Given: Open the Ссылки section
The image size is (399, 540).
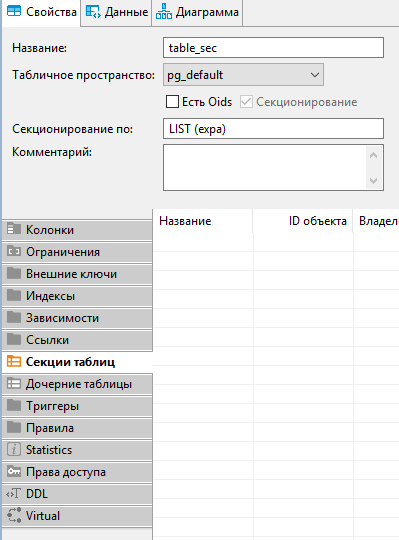Looking at the screenshot, I should click(x=77, y=340).
